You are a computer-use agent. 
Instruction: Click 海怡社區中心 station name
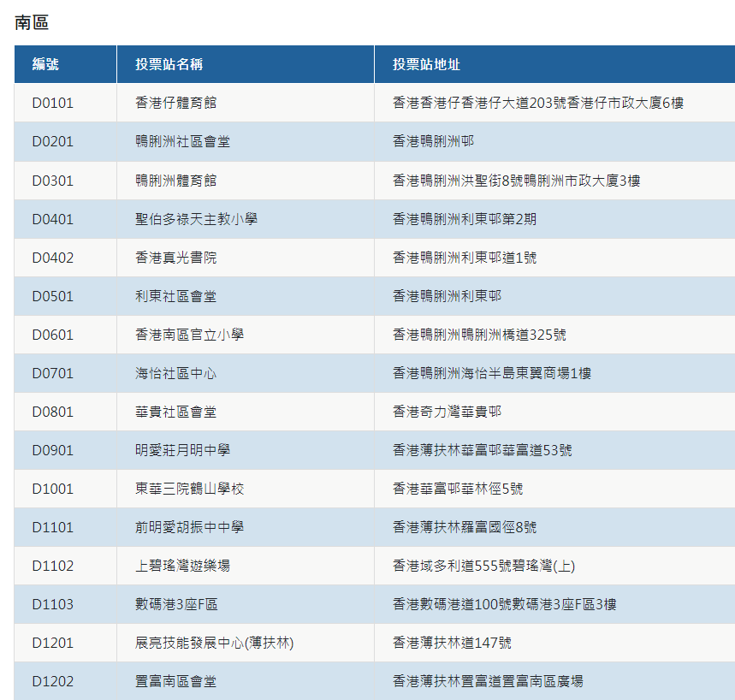tap(175, 373)
